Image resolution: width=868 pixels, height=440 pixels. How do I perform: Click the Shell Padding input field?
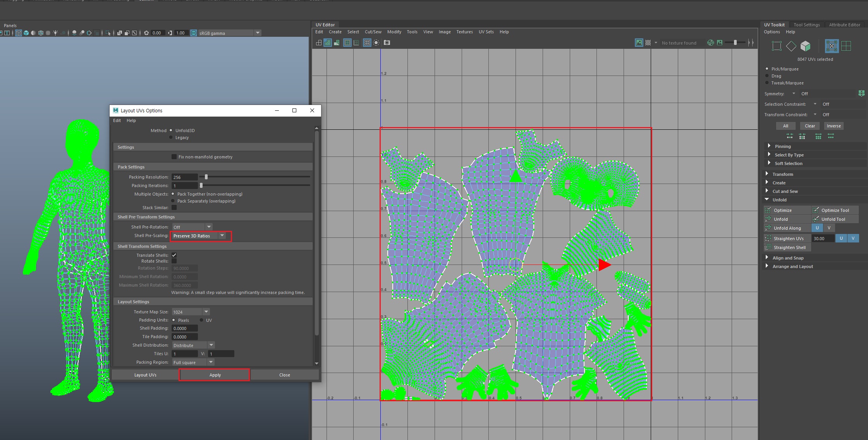(185, 328)
